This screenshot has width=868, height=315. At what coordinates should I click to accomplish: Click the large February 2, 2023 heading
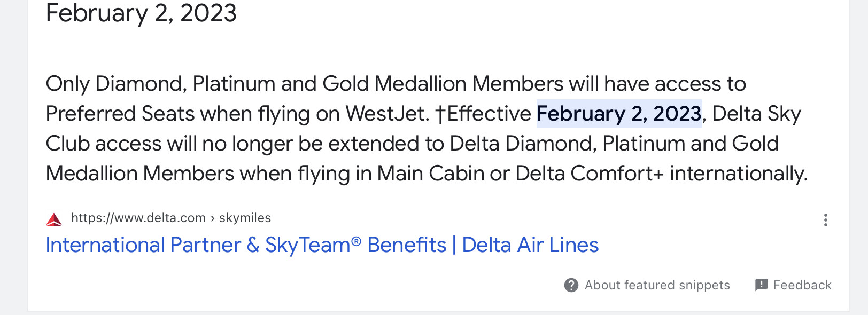point(141,13)
